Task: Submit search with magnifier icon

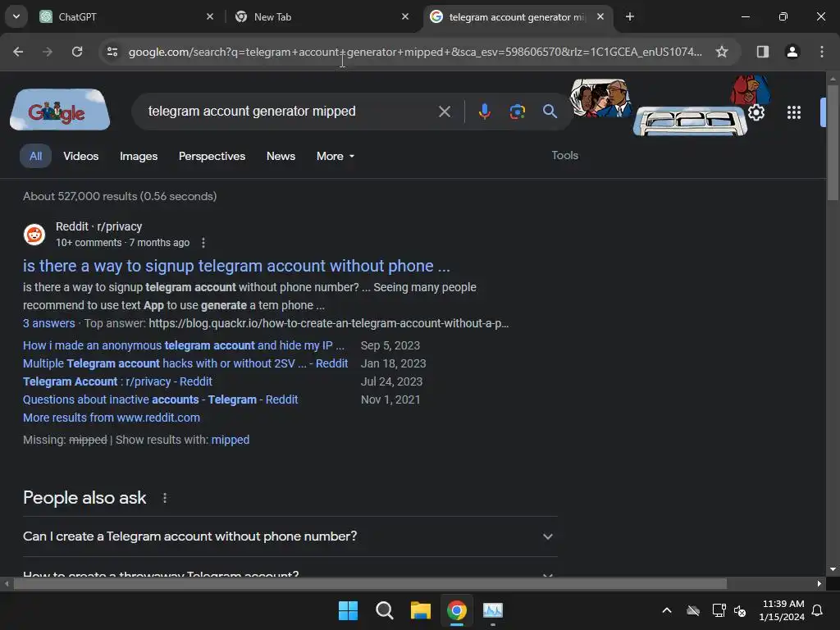Action: (x=550, y=112)
